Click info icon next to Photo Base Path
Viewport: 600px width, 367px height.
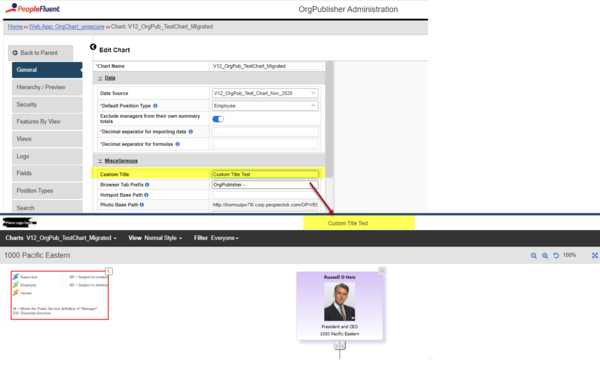(x=142, y=205)
